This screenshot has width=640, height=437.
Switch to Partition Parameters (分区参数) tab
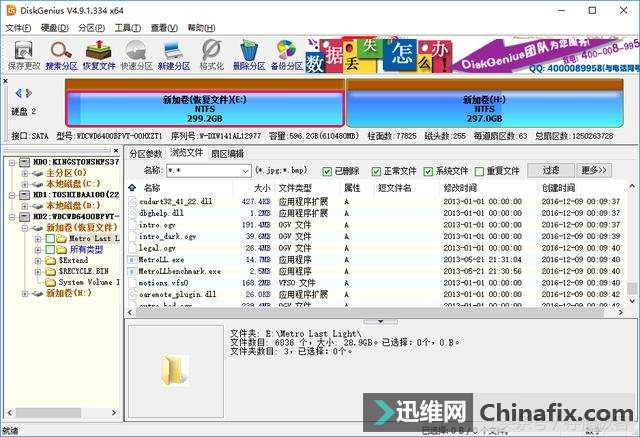145,154
